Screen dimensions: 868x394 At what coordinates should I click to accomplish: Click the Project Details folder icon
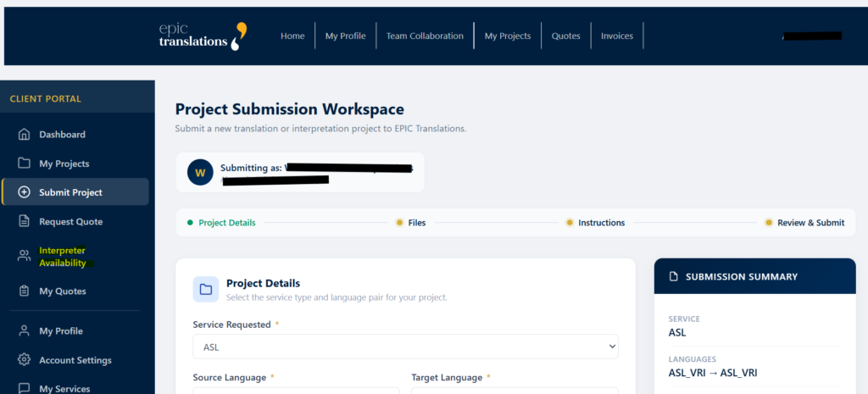click(x=206, y=290)
